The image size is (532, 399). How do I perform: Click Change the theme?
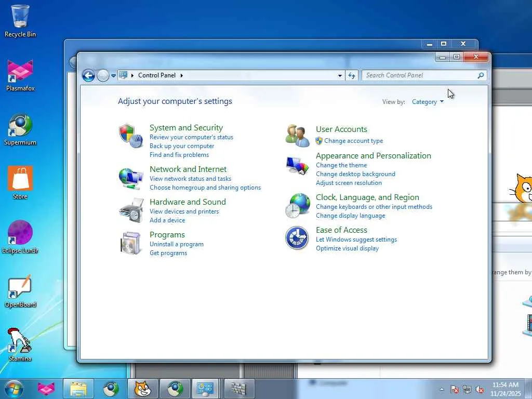point(341,165)
